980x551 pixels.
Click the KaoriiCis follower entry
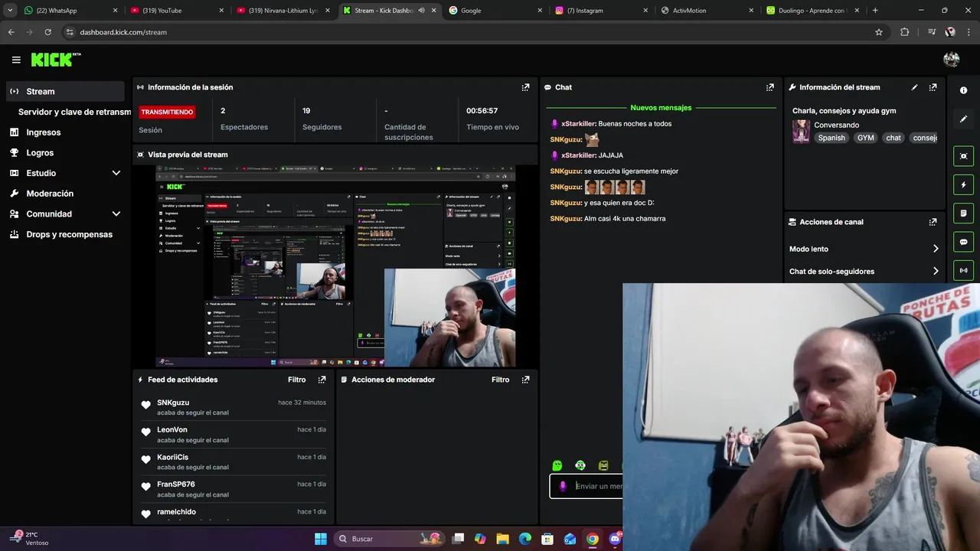pyautogui.click(x=234, y=462)
